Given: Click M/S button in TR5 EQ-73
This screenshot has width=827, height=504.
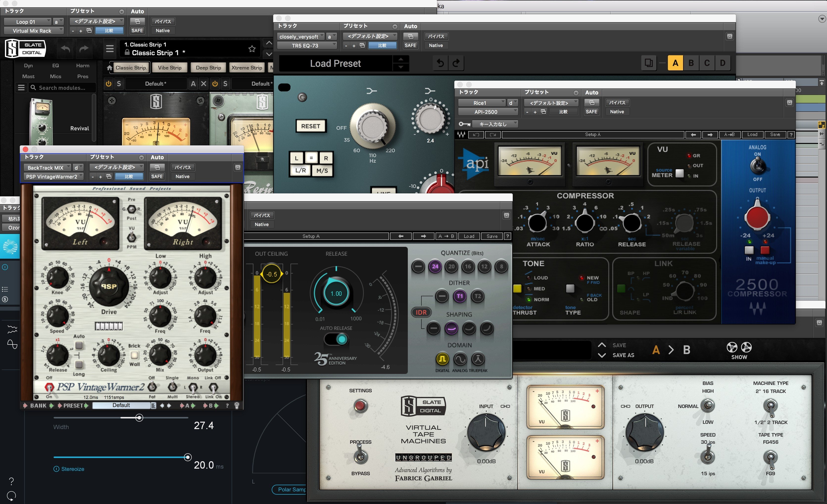Looking at the screenshot, I should pos(322,170).
